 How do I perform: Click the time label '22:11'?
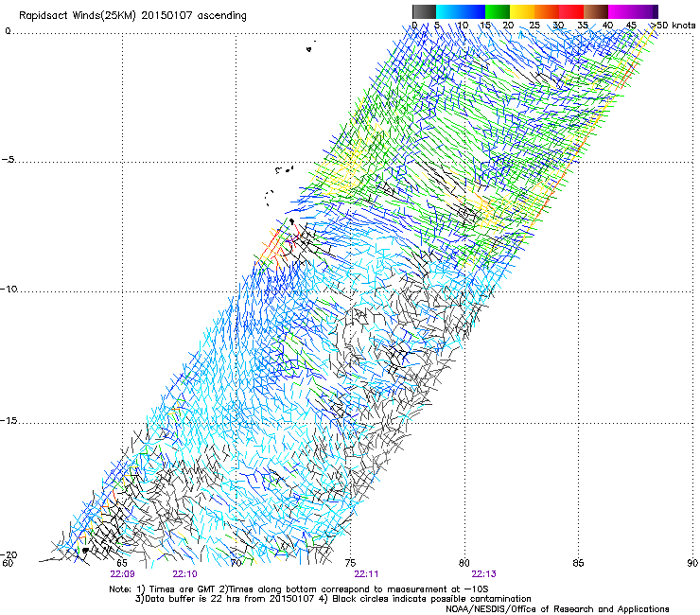366,574
